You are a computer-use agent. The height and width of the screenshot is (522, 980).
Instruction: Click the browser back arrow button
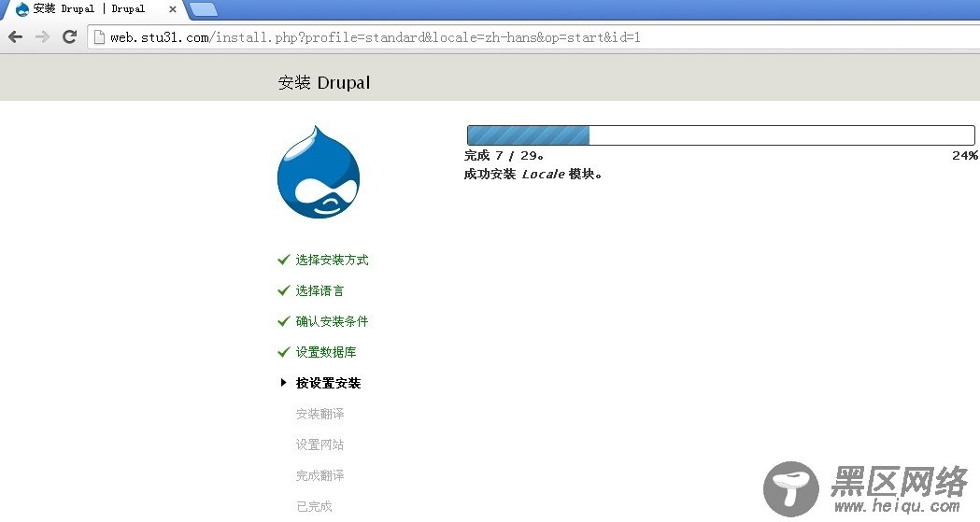(15, 37)
